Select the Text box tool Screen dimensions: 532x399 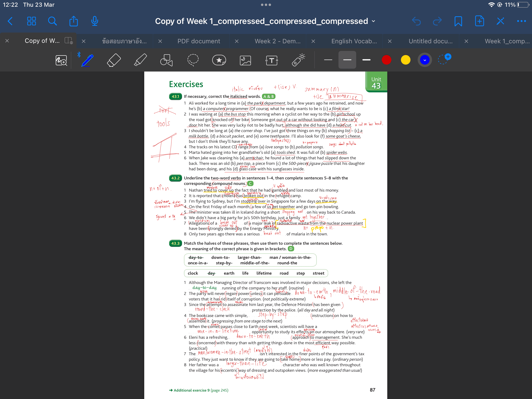(272, 60)
